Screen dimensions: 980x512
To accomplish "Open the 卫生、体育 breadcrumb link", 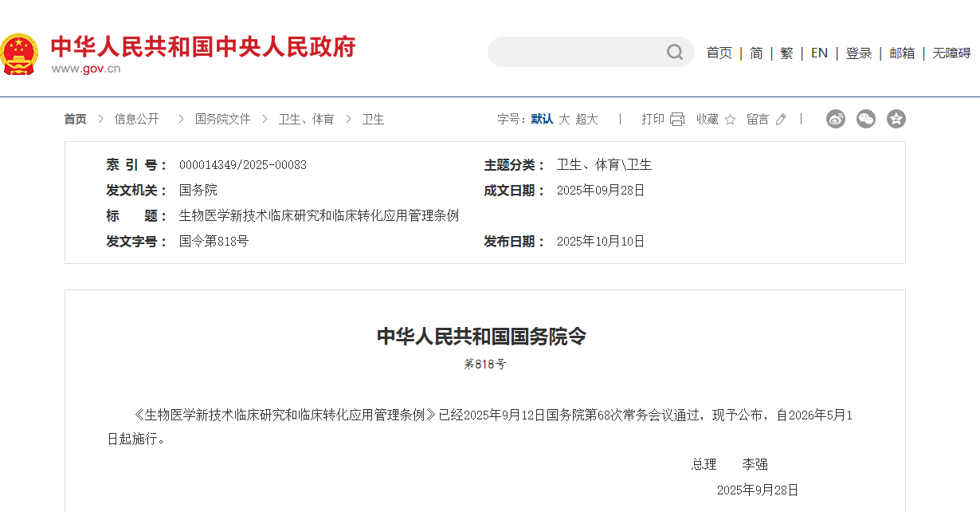I will 309,118.
